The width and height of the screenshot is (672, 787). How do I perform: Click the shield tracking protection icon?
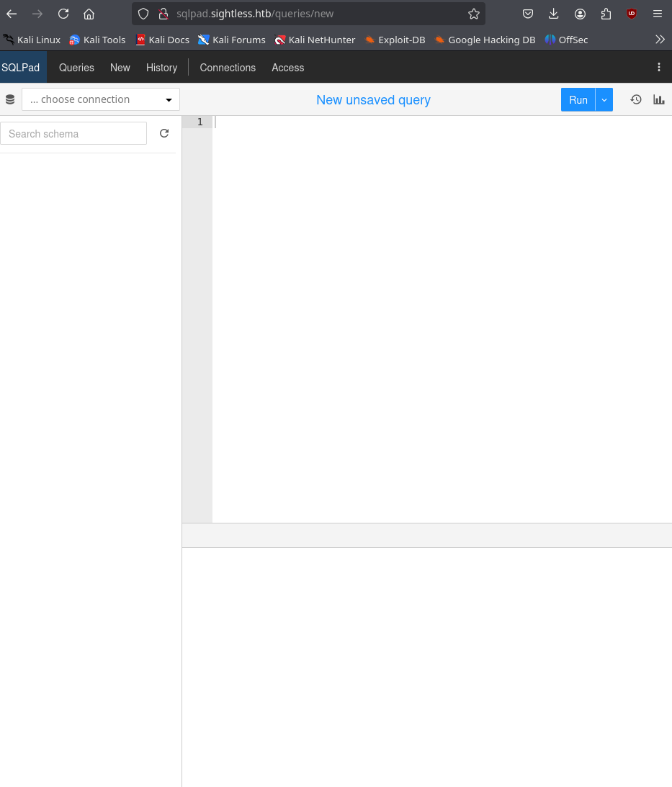coord(143,14)
